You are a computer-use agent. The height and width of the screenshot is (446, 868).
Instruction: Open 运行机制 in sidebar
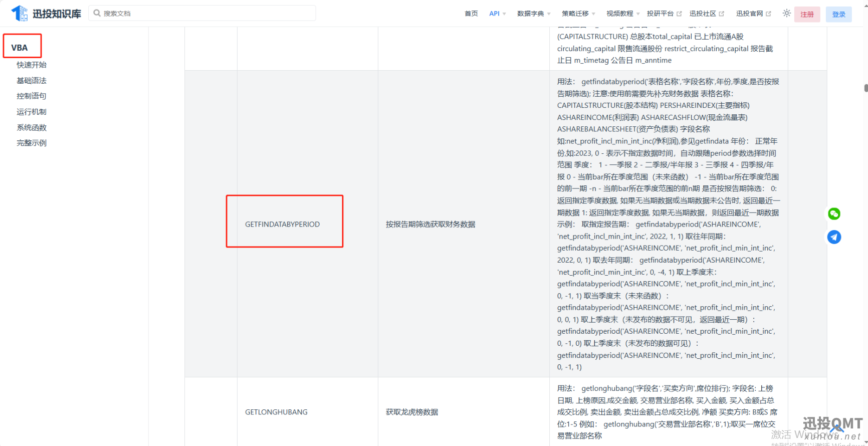[32, 112]
